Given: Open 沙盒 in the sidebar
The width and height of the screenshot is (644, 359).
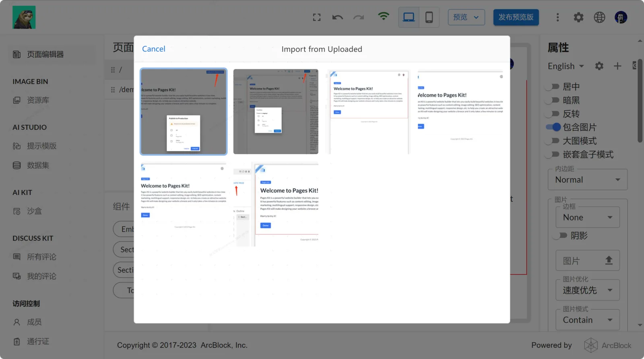Looking at the screenshot, I should 52,211.
